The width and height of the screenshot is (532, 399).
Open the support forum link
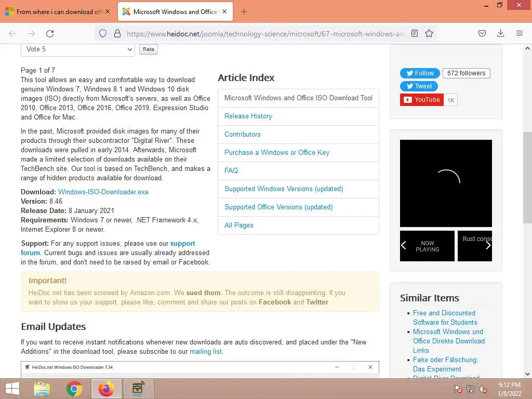click(108, 248)
